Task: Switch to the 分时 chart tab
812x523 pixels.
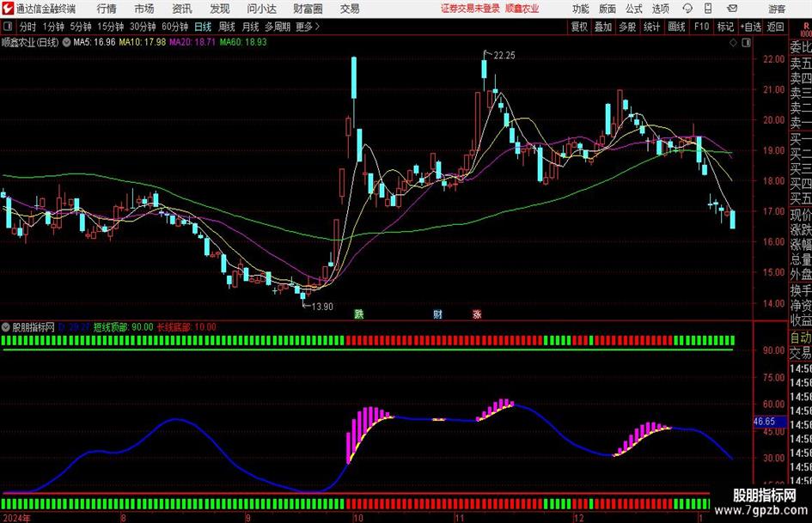Action: (x=28, y=27)
